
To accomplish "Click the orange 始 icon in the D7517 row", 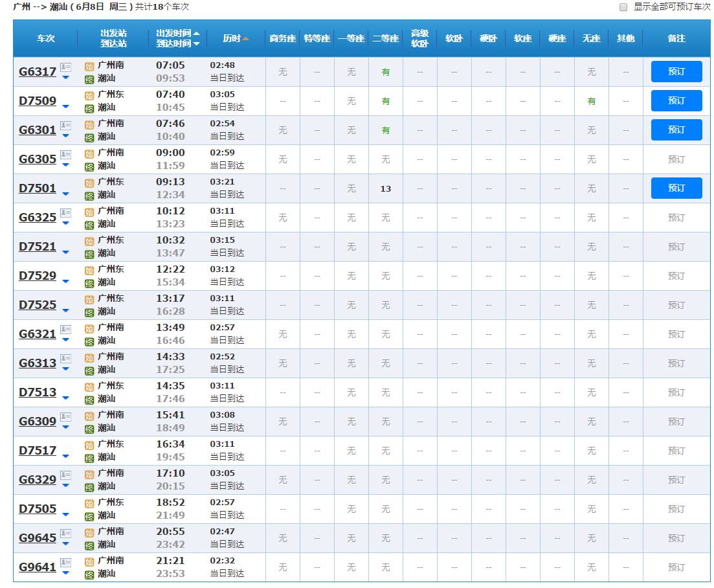I will click(x=89, y=446).
